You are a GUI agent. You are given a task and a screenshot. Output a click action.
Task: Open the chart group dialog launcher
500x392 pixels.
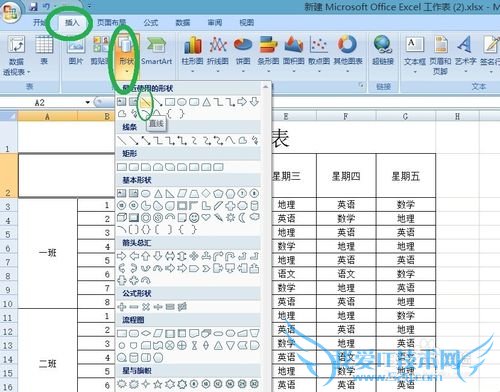click(x=361, y=86)
